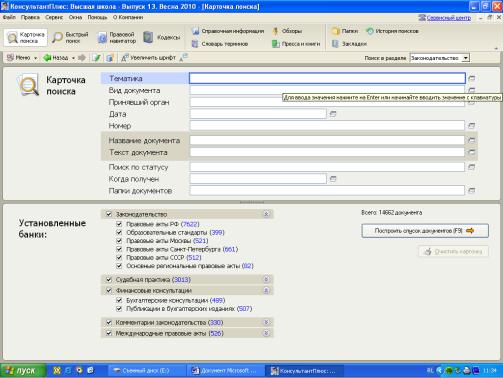The width and height of the screenshot is (503, 378).
Task: Expand Международные правовые акты group
Action: (x=266, y=333)
